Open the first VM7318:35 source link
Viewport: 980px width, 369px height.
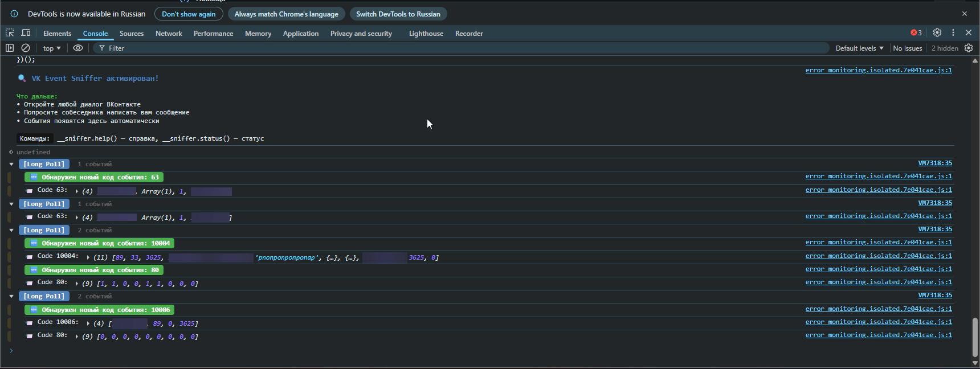click(x=934, y=163)
